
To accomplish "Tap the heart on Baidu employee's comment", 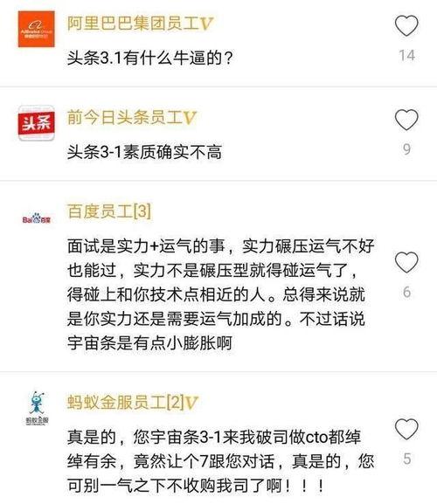I will pyautogui.click(x=406, y=262).
